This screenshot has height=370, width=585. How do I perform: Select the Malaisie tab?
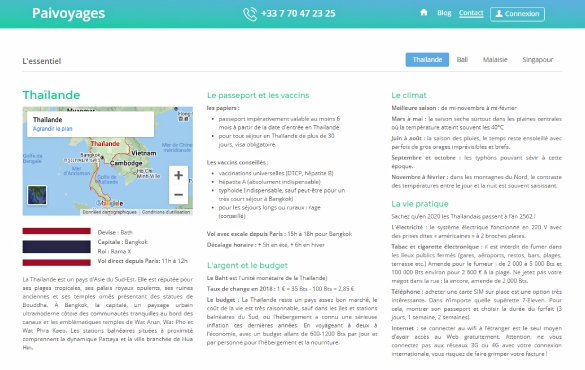tap(495, 60)
